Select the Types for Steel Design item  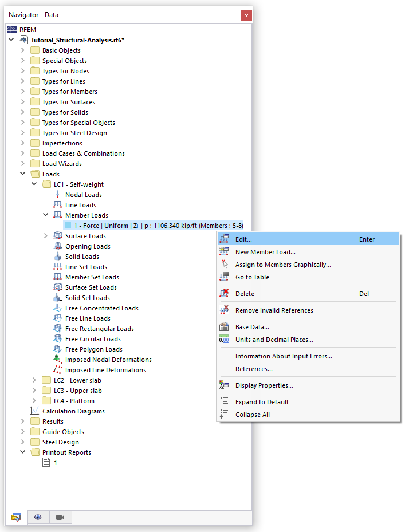coord(74,133)
